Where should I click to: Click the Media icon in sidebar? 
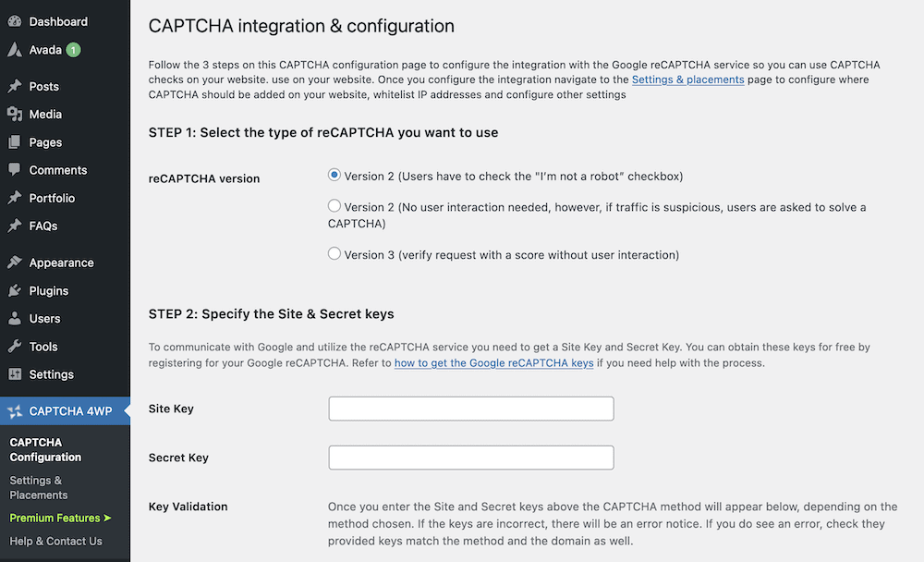(x=15, y=114)
